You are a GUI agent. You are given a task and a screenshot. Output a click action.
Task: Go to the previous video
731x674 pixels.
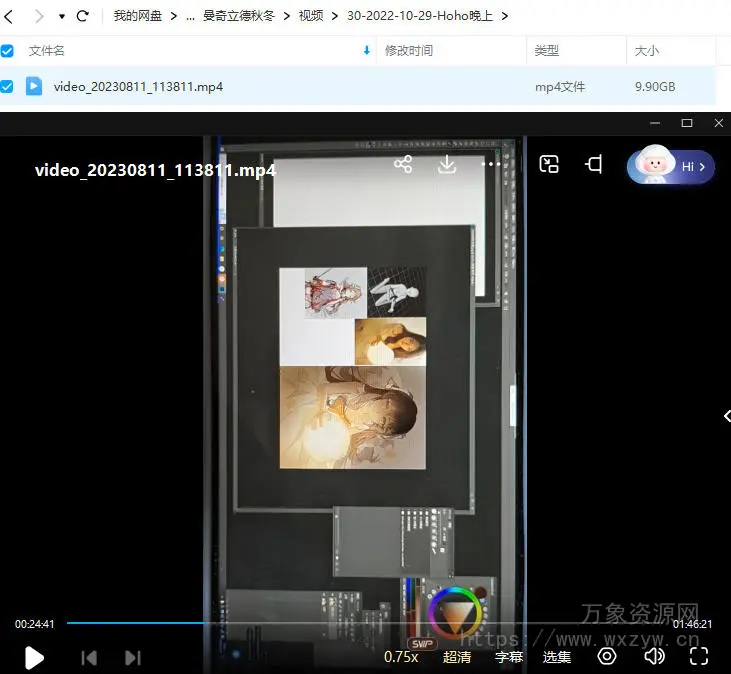click(x=89, y=657)
